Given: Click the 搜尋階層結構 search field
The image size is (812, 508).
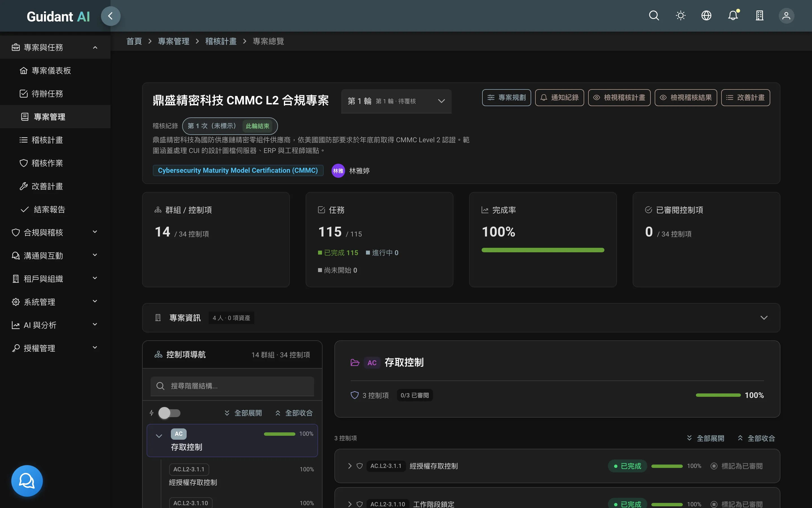Looking at the screenshot, I should click(x=232, y=386).
